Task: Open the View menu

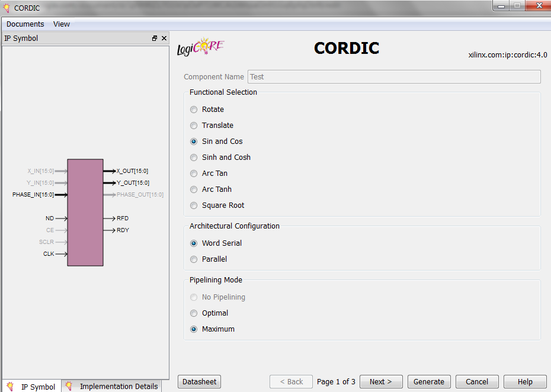Action: pyautogui.click(x=62, y=24)
